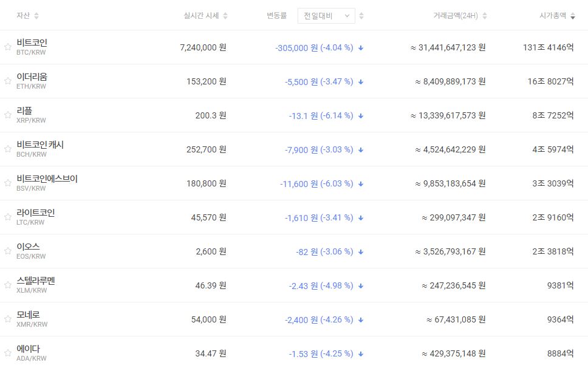Screen dimensions: 588x368
Task: Star Bitcoin (BTC/KRW) as favorite
Action: point(8,47)
